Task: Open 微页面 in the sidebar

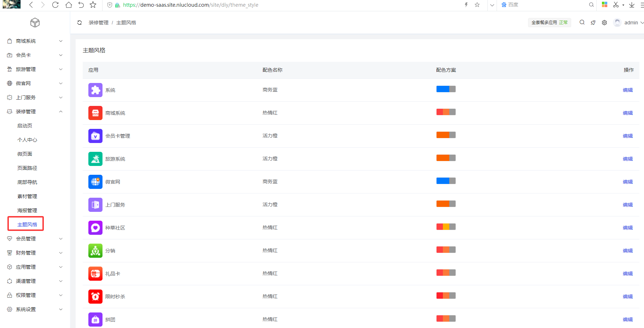Action: 25,154
